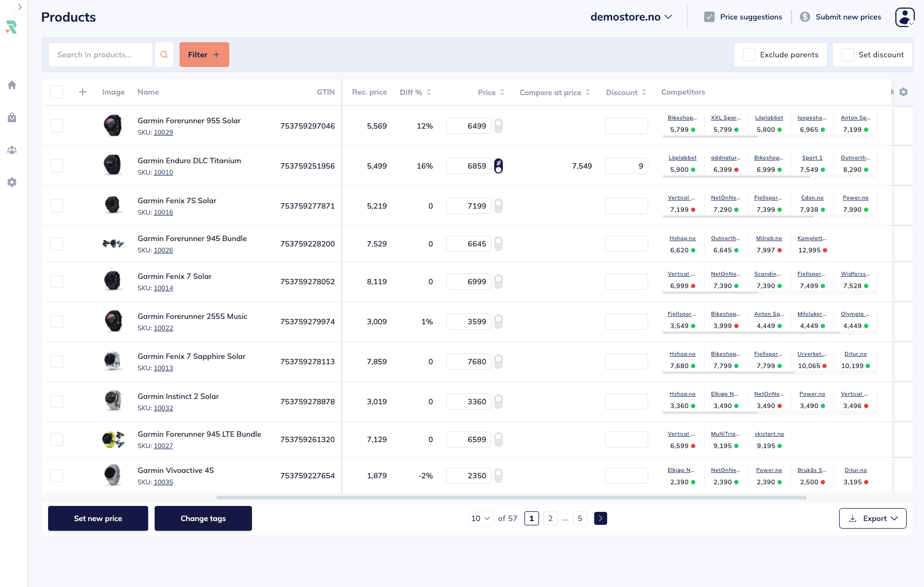Image resolution: width=924 pixels, height=587 pixels.
Task: Sort by Discount column arrows
Action: tap(644, 92)
